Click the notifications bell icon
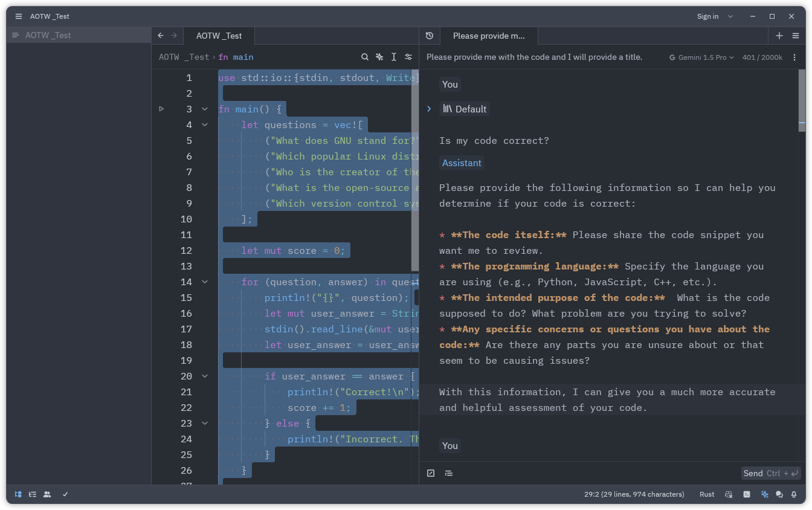This screenshot has height=510, width=812. pos(794,494)
